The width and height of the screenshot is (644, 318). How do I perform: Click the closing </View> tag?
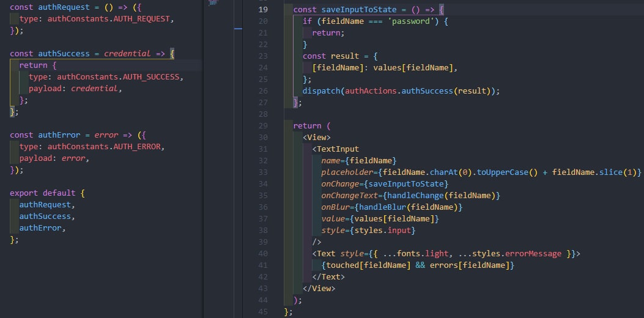tap(319, 289)
